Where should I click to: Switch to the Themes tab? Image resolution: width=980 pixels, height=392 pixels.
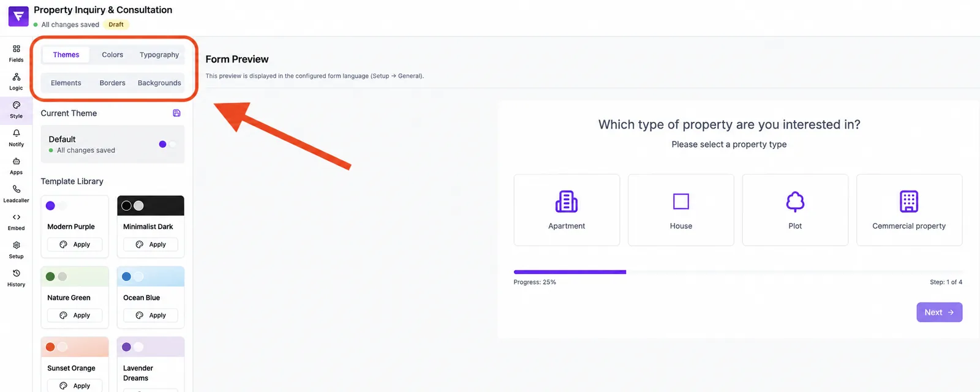coord(66,55)
